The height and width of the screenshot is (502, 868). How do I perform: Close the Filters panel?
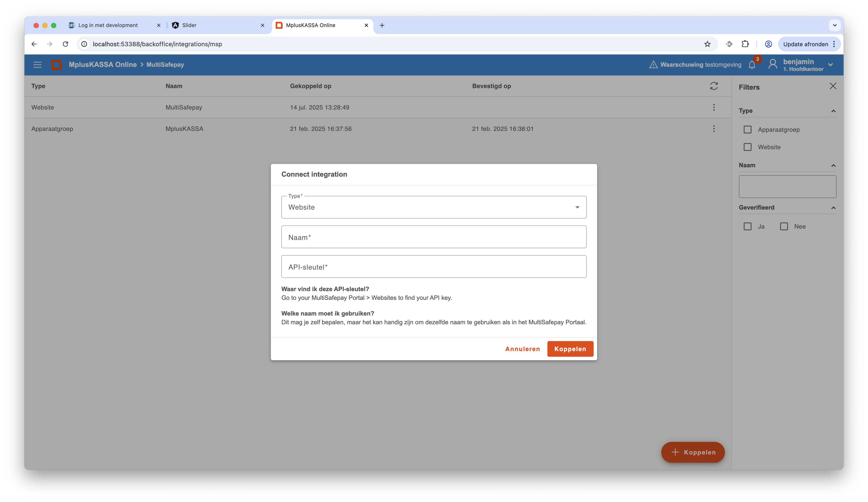point(833,86)
